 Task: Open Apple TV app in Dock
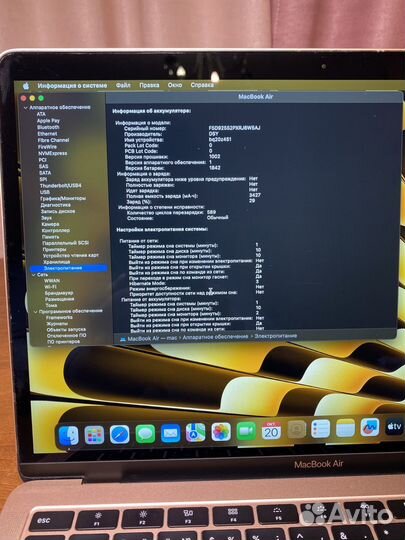(x=394, y=427)
